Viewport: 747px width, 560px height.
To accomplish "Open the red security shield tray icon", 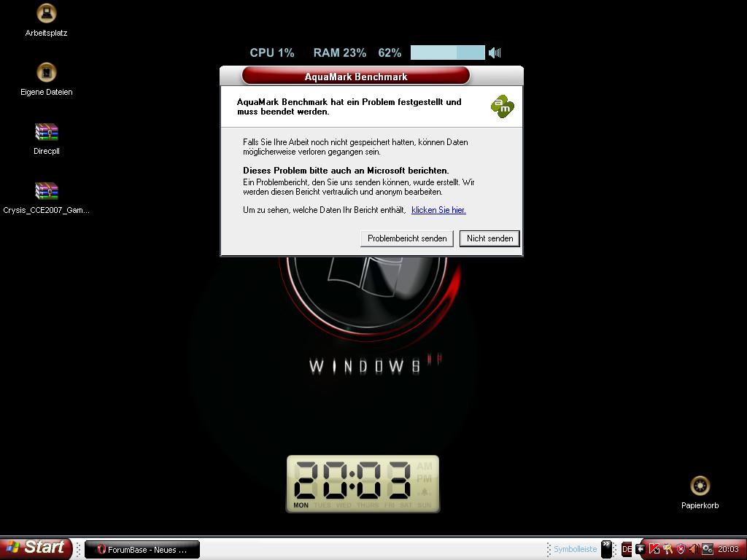I will [x=681, y=549].
